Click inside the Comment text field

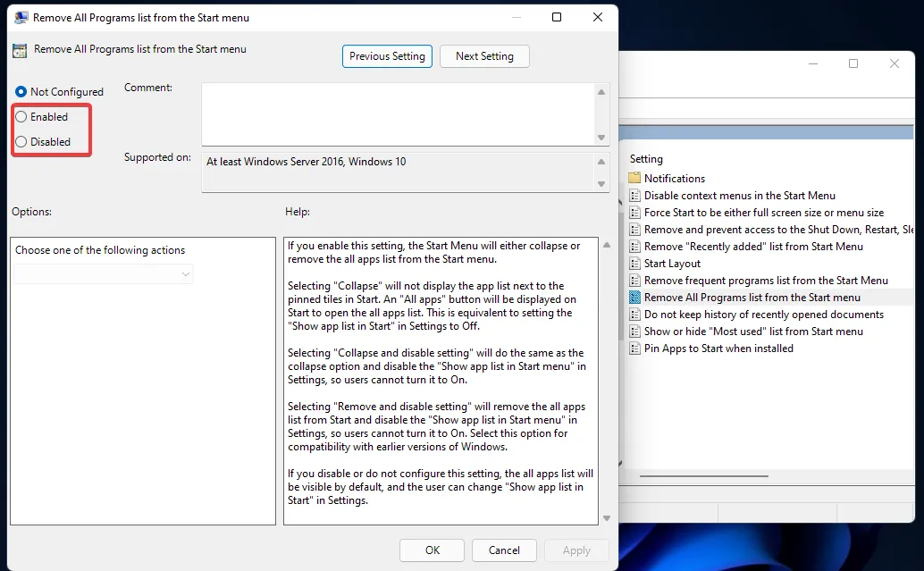[x=398, y=113]
